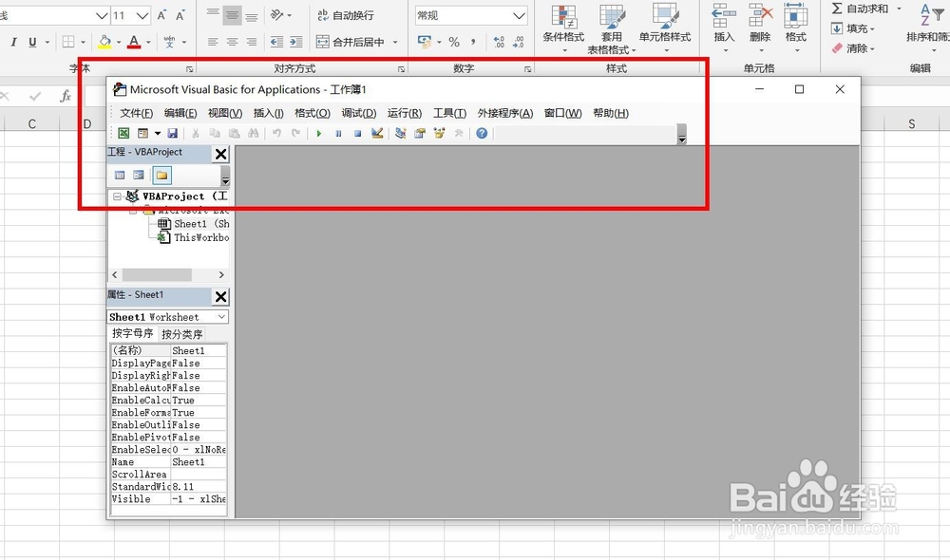Click the Insert UserForm icon in VBA toolbar
The image size is (950, 560).
tap(143, 133)
